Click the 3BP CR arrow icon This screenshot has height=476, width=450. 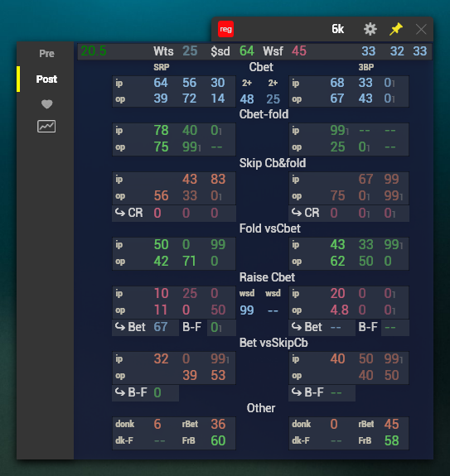coord(297,213)
